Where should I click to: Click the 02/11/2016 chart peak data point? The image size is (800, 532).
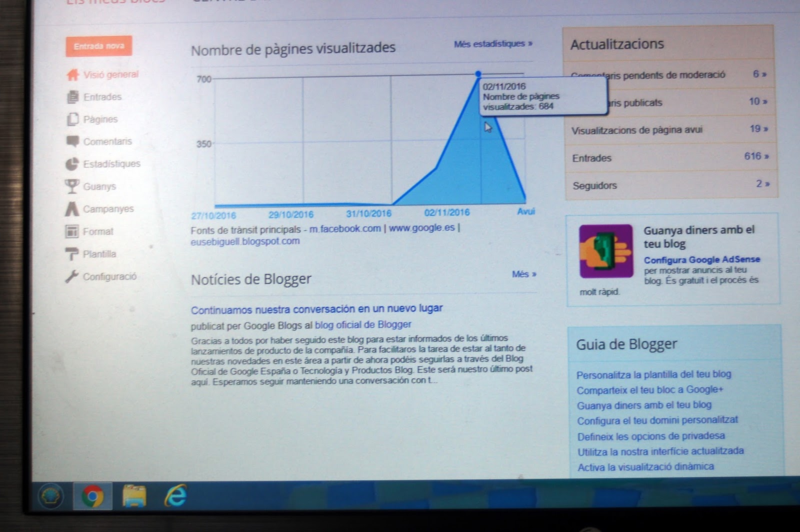click(x=478, y=74)
